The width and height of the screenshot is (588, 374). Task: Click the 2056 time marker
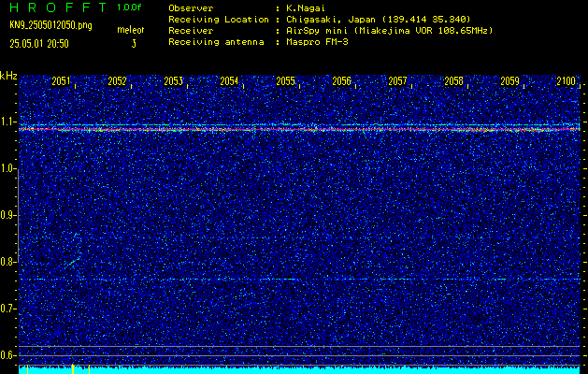[x=341, y=81]
